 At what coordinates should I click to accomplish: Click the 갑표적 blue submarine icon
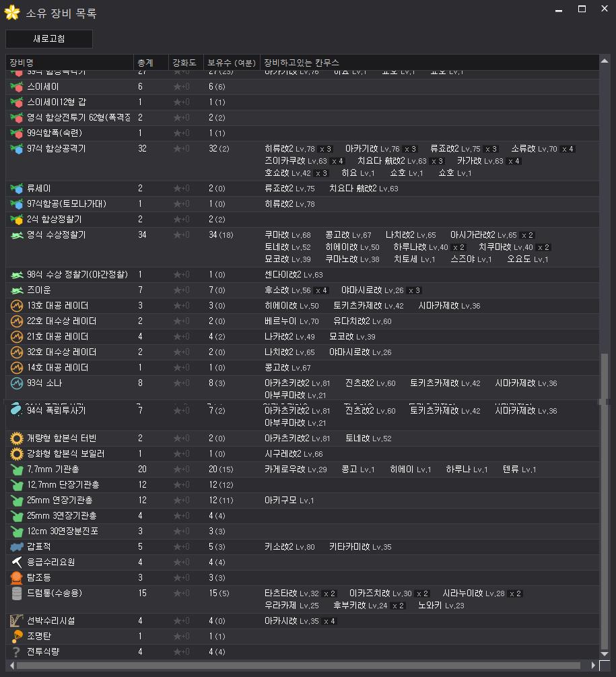click(x=17, y=547)
